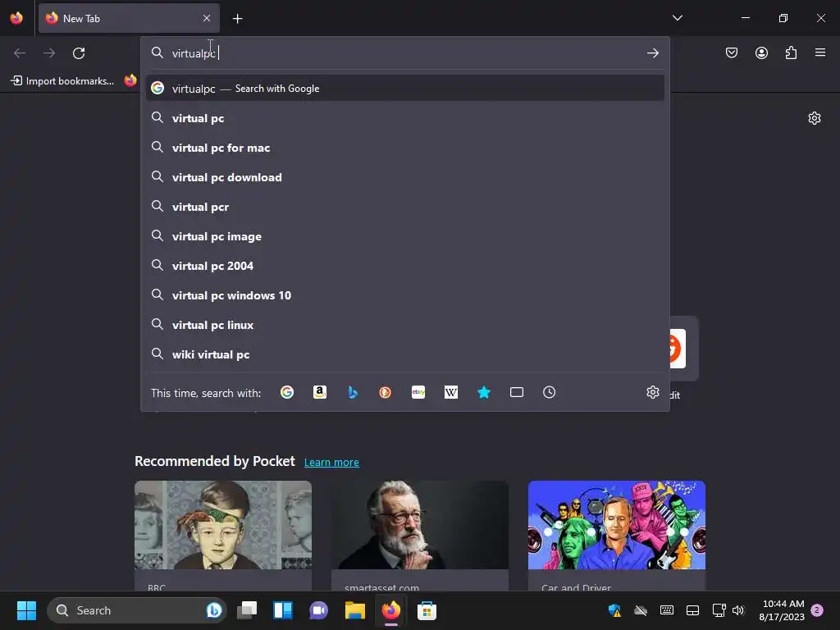This screenshot has height=630, width=840.
Task: Open search settings gear in dropdown
Action: 652,392
